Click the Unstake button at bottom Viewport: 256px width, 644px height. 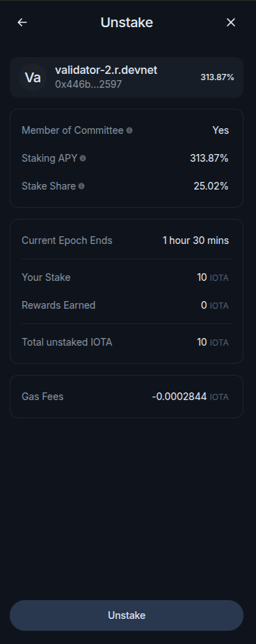click(127, 615)
